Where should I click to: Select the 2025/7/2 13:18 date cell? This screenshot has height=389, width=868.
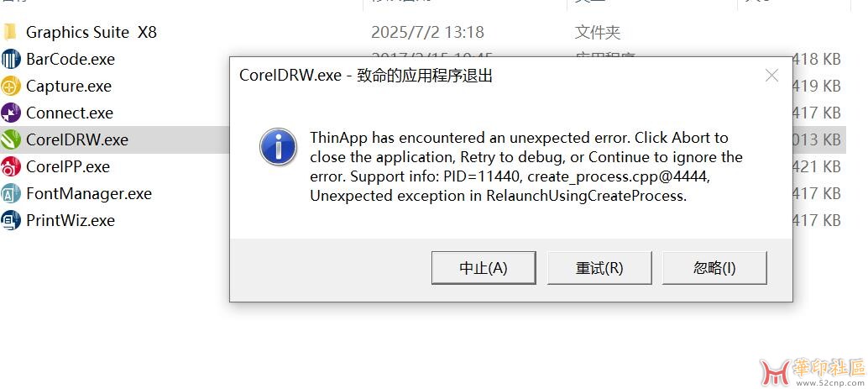[427, 32]
